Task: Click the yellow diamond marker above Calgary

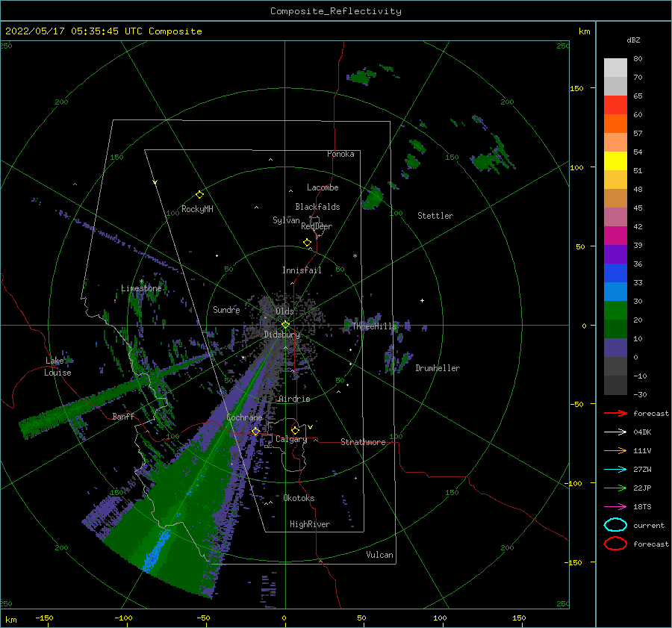Action: 295,430
